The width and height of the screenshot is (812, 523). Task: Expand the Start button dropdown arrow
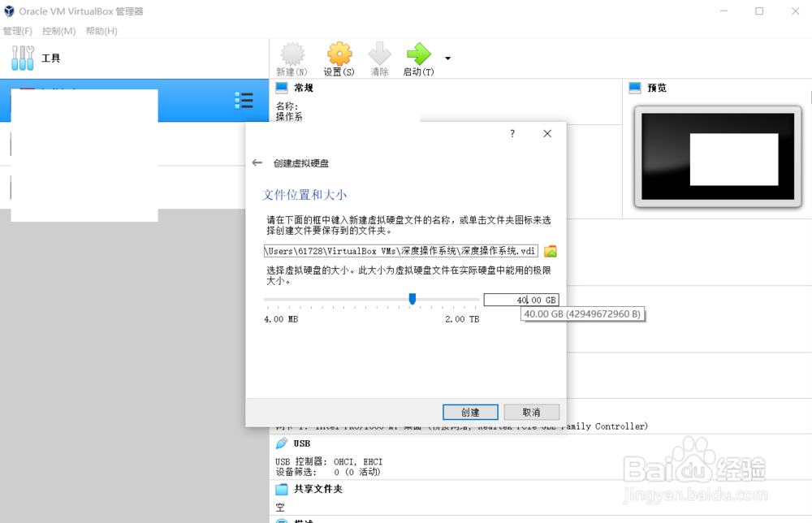pyautogui.click(x=448, y=58)
